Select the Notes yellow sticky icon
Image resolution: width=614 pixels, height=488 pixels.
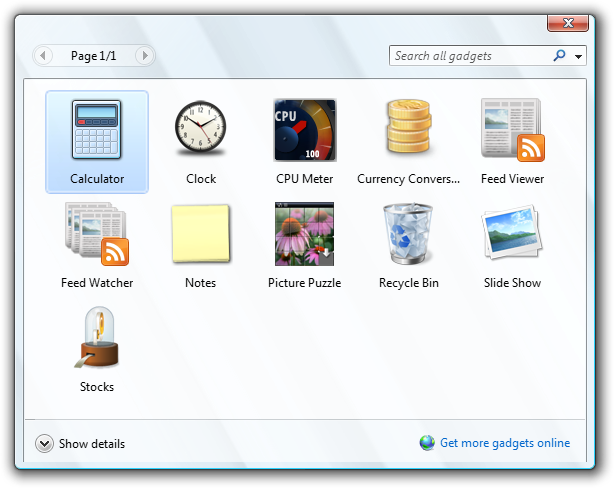click(x=201, y=234)
